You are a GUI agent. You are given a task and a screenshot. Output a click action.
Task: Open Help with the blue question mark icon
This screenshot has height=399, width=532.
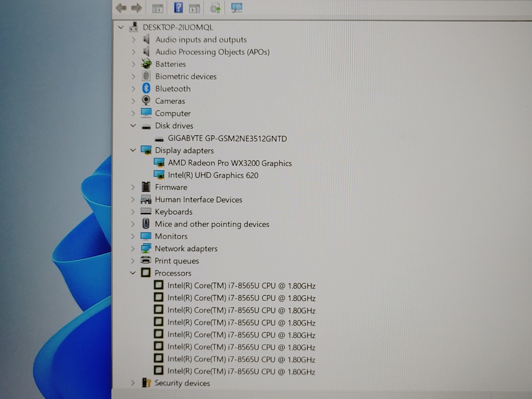coord(178,8)
